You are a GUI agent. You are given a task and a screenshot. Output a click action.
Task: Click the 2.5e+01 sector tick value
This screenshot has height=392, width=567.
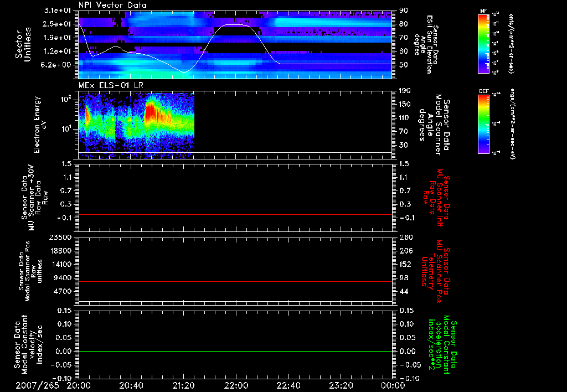pos(58,24)
